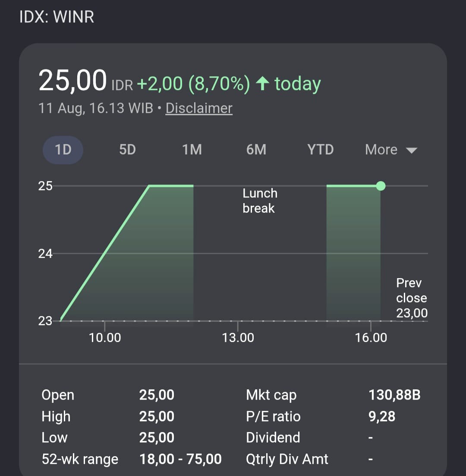The width and height of the screenshot is (466, 476).
Task: Click the P/E ratio label
Action: point(273,416)
